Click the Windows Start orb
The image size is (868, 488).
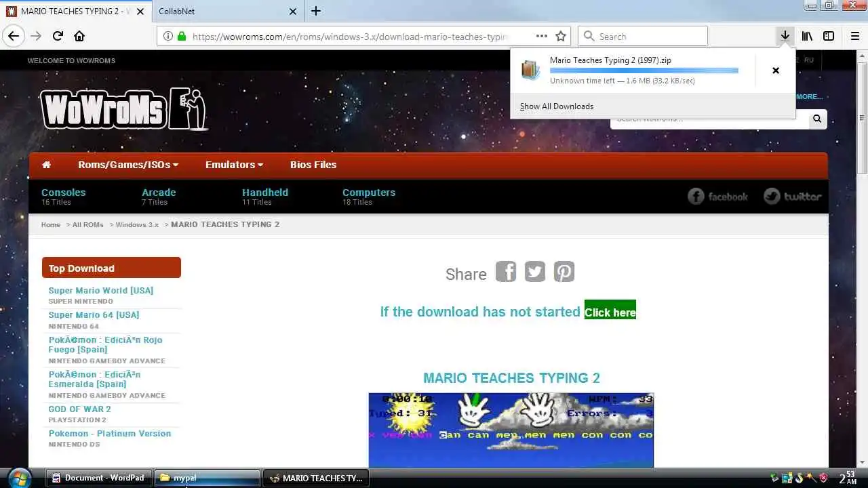pos(20,477)
